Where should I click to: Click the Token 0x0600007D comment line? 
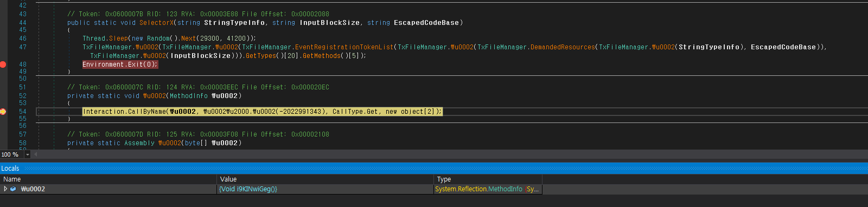(x=198, y=134)
